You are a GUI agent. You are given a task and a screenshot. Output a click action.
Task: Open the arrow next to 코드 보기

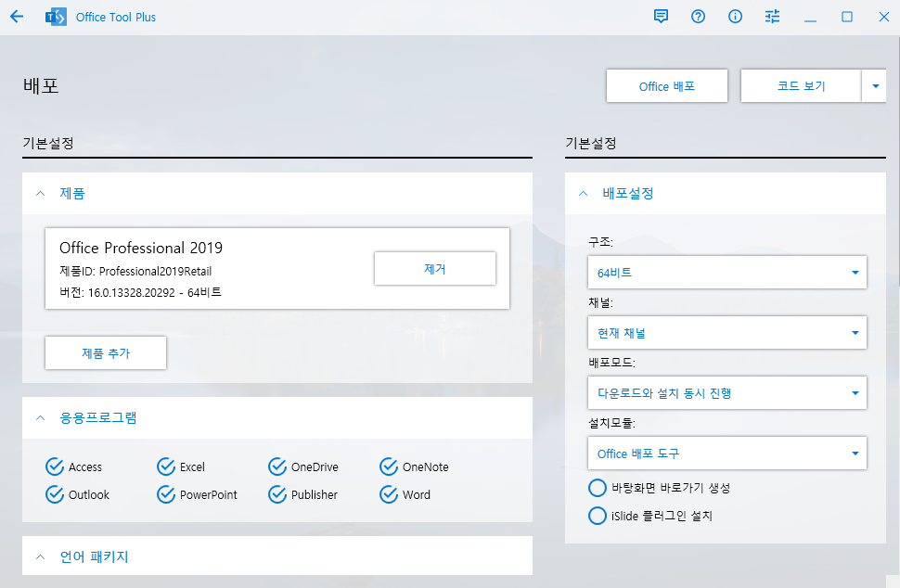pos(874,86)
